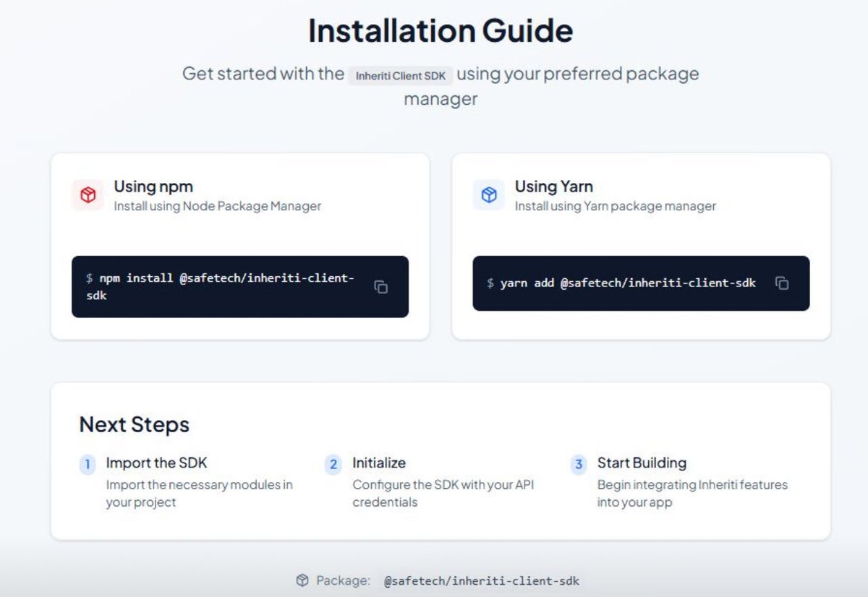This screenshot has width=868, height=597.
Task: Click the 'Initialize' step title
Action: [379, 463]
